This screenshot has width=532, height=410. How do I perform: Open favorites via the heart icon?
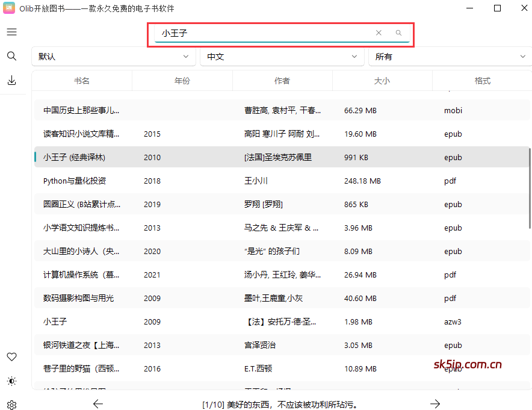pos(11,356)
